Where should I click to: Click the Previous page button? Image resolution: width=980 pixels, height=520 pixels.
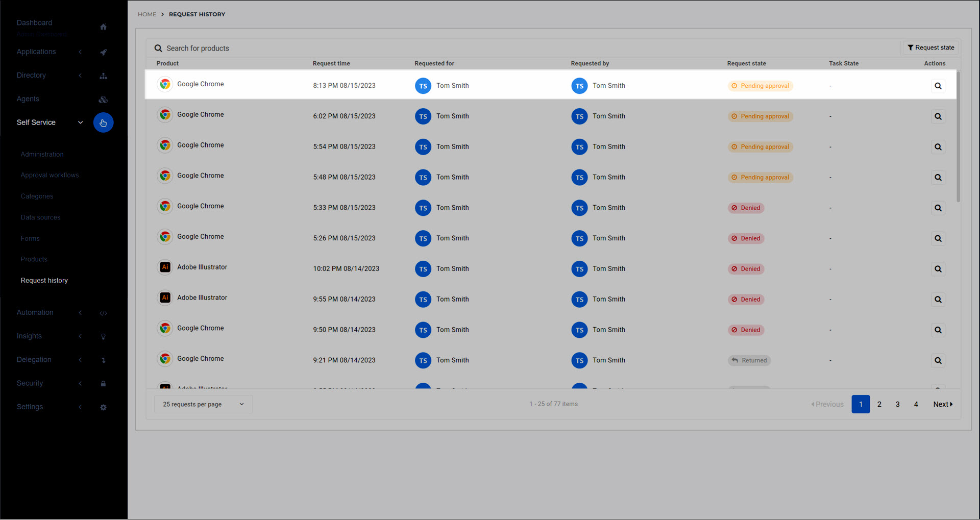pyautogui.click(x=827, y=404)
